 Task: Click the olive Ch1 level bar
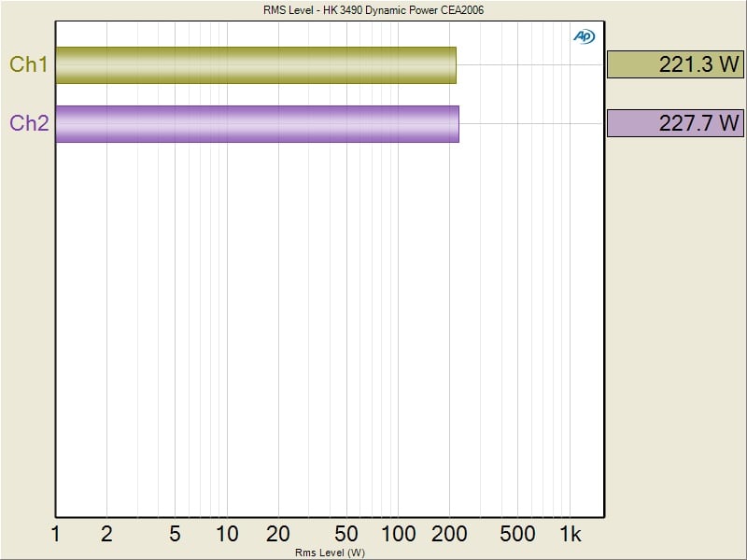[255, 65]
